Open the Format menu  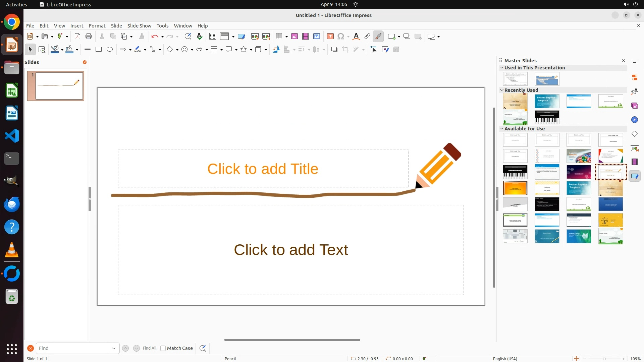tap(97, 26)
